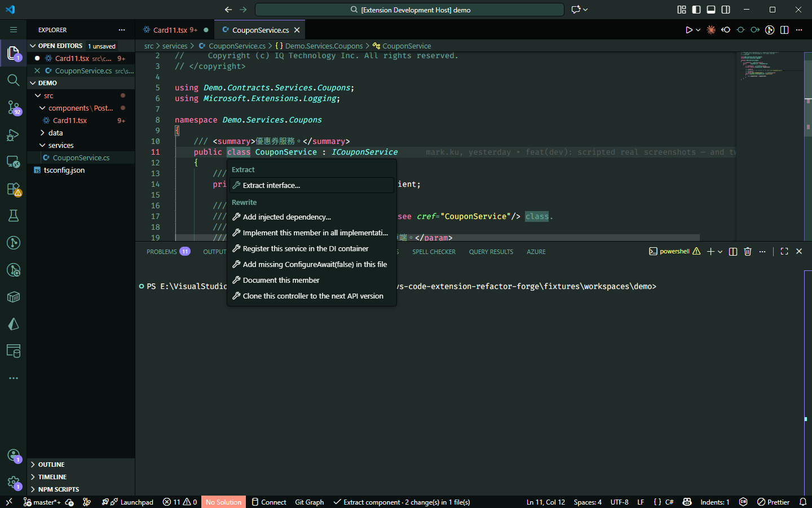Open the Search view in activity bar
812x508 pixels.
(14, 80)
